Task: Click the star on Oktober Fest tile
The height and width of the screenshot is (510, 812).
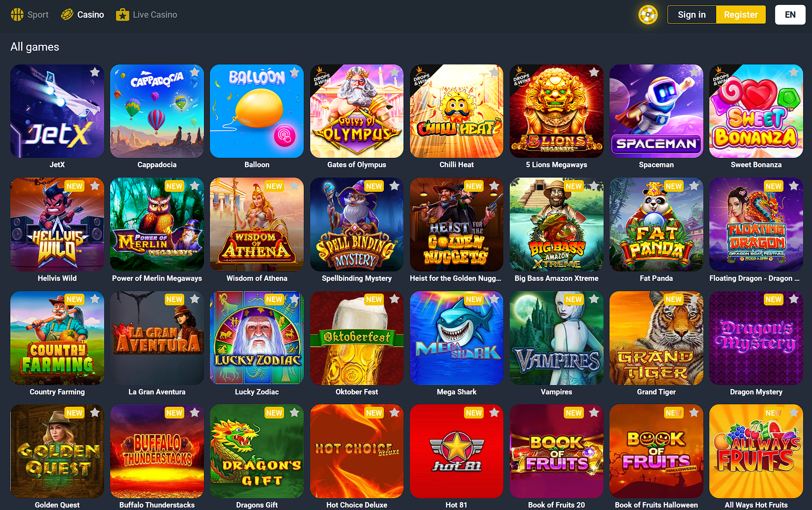Action: (x=394, y=299)
